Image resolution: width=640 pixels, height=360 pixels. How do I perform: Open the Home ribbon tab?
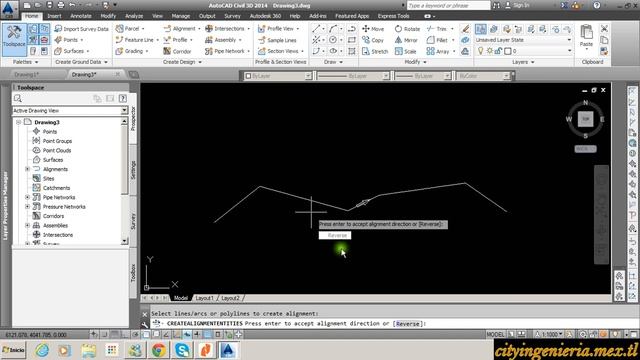point(31,16)
